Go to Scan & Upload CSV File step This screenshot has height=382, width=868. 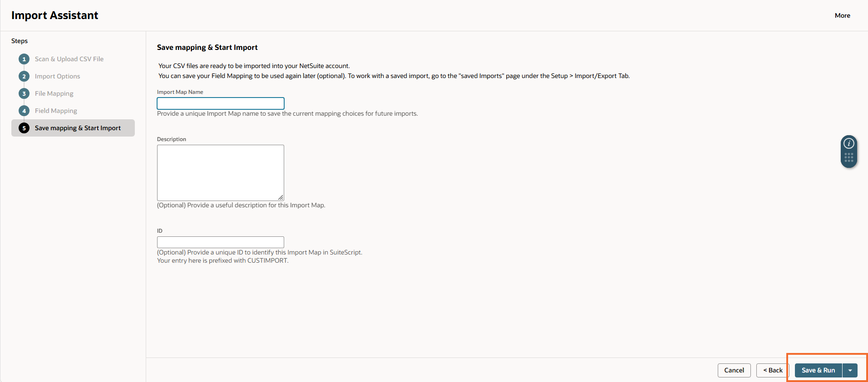click(x=69, y=59)
